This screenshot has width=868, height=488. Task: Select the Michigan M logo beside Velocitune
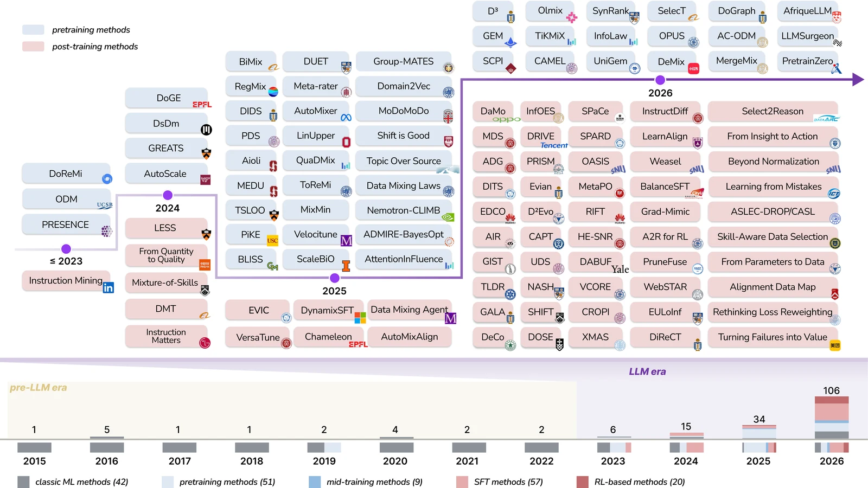(346, 240)
